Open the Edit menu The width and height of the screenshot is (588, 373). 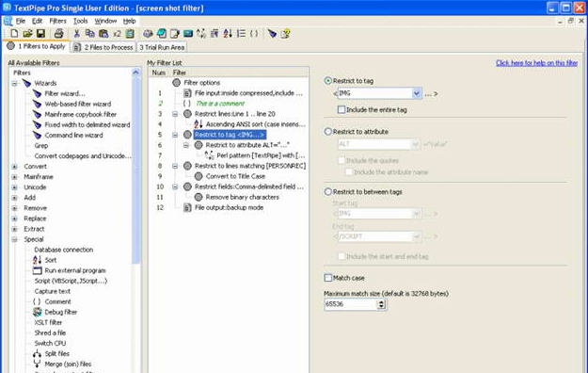pos(37,21)
